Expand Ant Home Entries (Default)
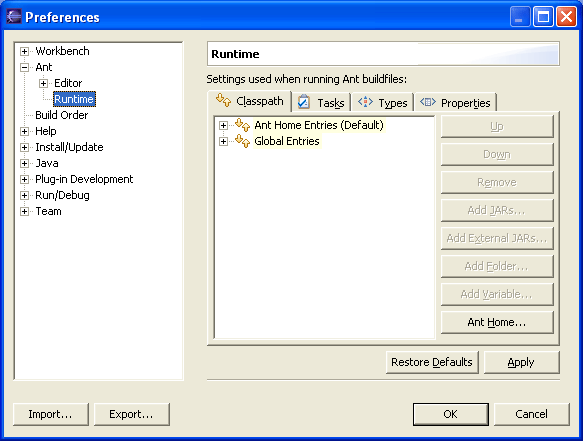 point(223,125)
